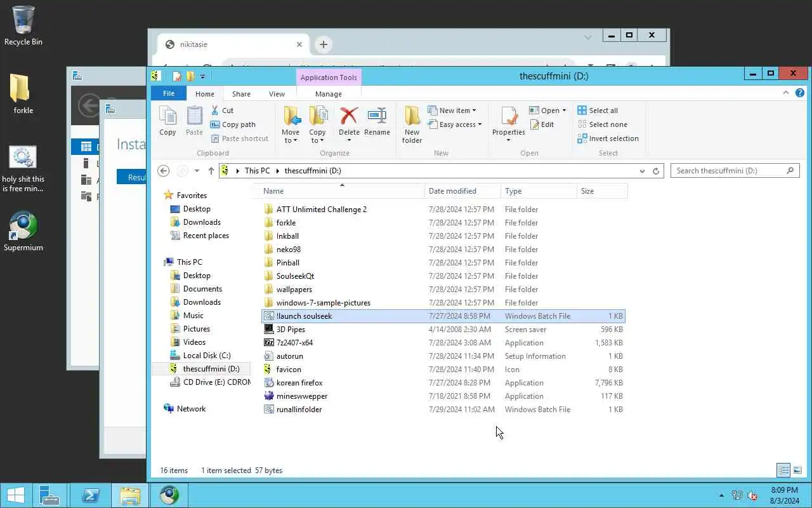The height and width of the screenshot is (508, 812).
Task: Open the New item dropdown
Action: pyautogui.click(x=452, y=110)
